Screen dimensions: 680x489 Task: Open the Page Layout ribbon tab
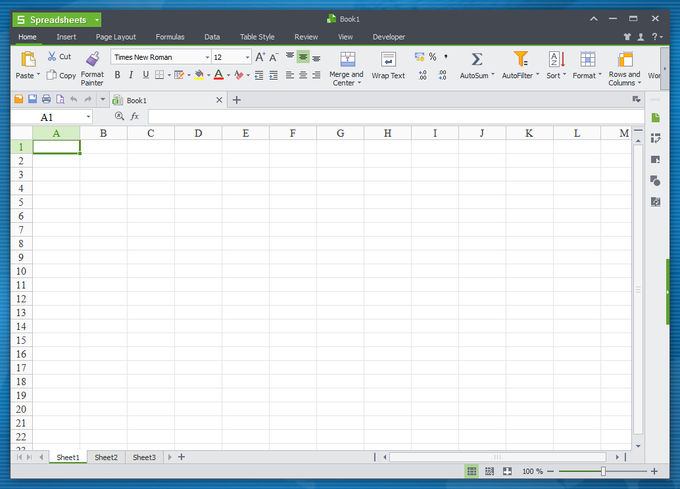pos(116,37)
